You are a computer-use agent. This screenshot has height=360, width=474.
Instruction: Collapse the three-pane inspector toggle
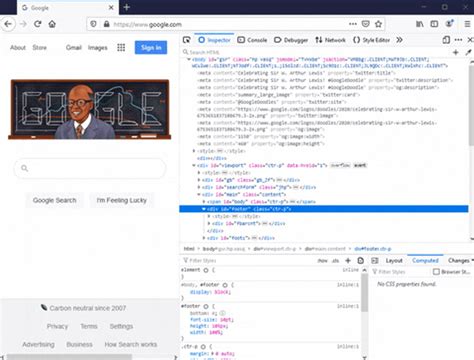(375, 261)
